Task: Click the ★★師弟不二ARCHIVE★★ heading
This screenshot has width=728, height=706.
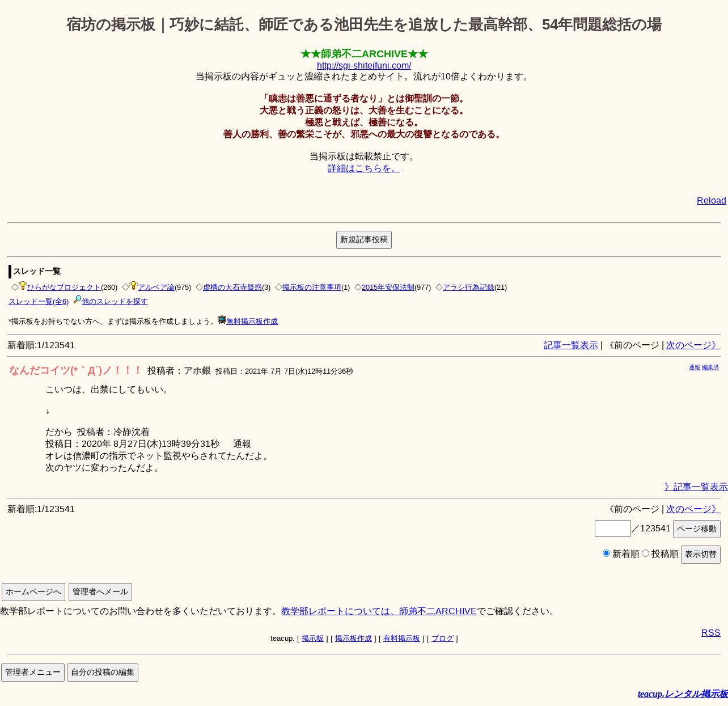Action: pyautogui.click(x=364, y=54)
